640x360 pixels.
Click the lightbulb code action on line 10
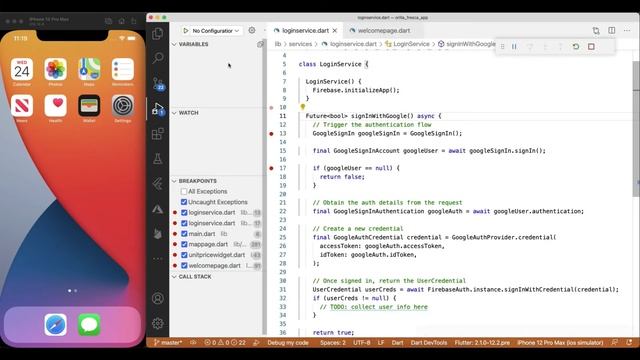[x=302, y=107]
